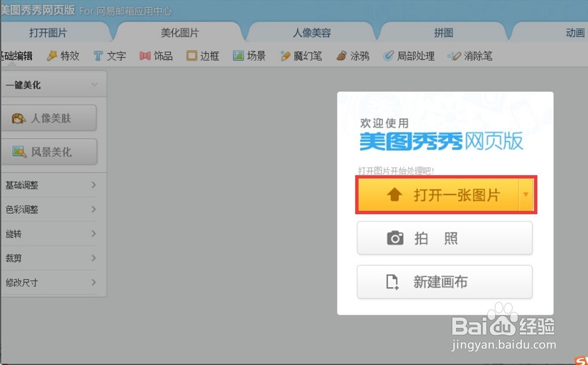The height and width of the screenshot is (365, 588).
Task: Open the 拼图 tab
Action: pos(443,32)
